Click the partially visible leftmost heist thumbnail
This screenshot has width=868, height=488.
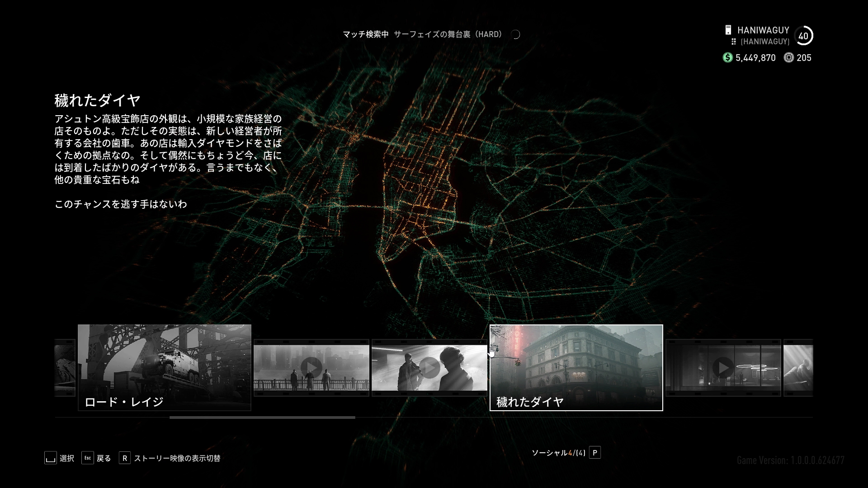click(65, 367)
